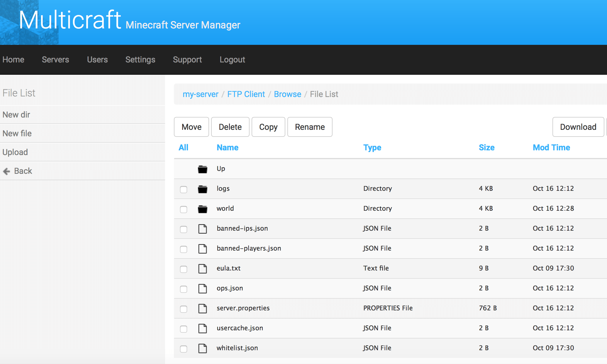Select the server.properties checkbox
The height and width of the screenshot is (364, 607).
(184, 309)
